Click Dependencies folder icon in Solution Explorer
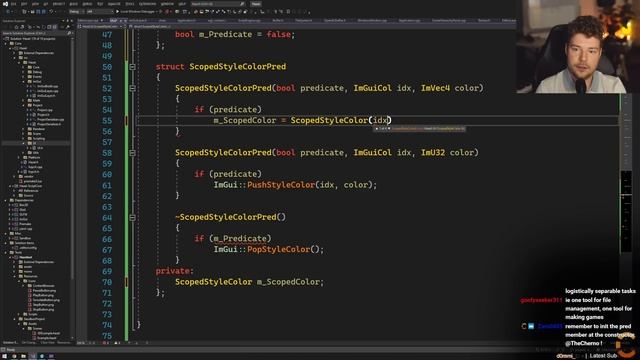 (11, 200)
